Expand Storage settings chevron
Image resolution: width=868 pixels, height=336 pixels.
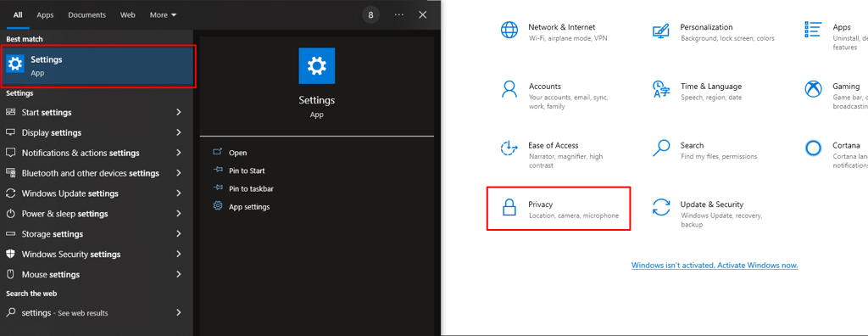178,233
